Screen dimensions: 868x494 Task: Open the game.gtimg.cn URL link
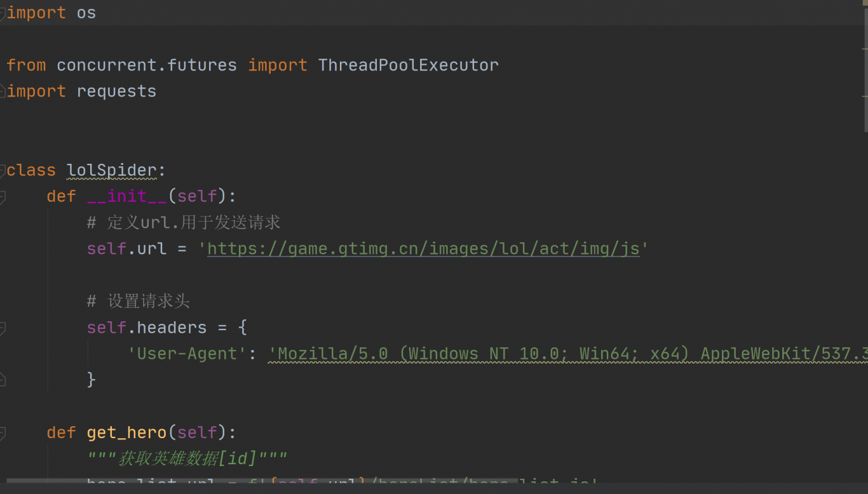pyautogui.click(x=423, y=248)
